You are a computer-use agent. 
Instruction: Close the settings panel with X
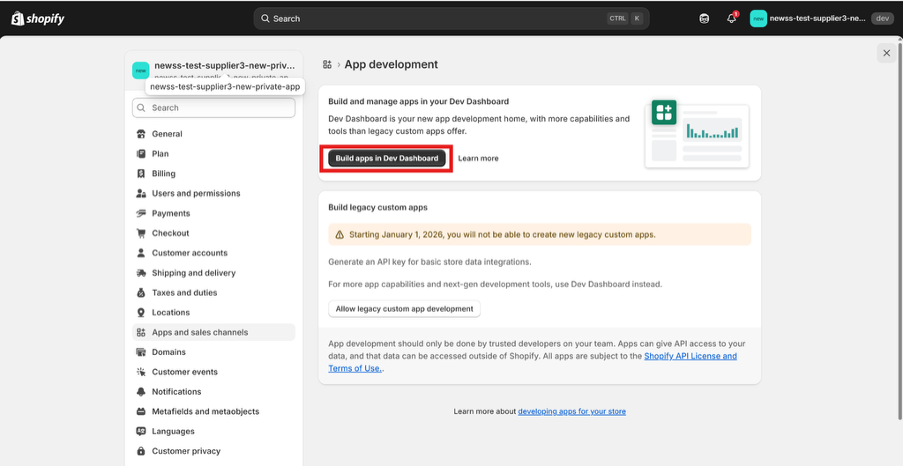885,53
